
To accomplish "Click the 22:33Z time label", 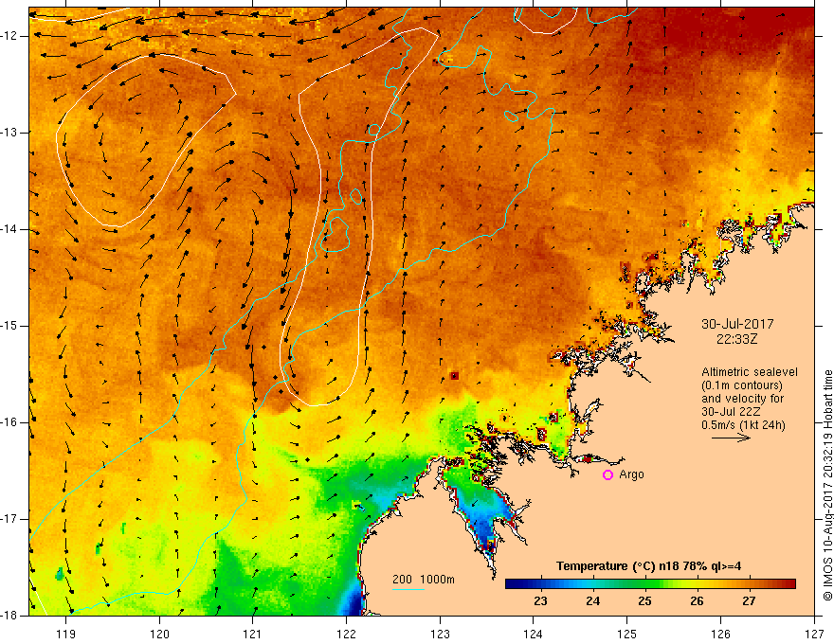I will (736, 339).
